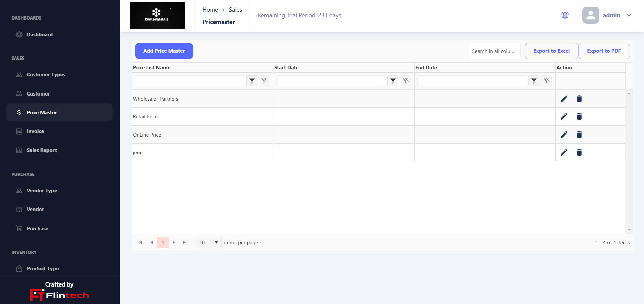Open items per page dropdown
This screenshot has width=644, height=304.
click(209, 242)
